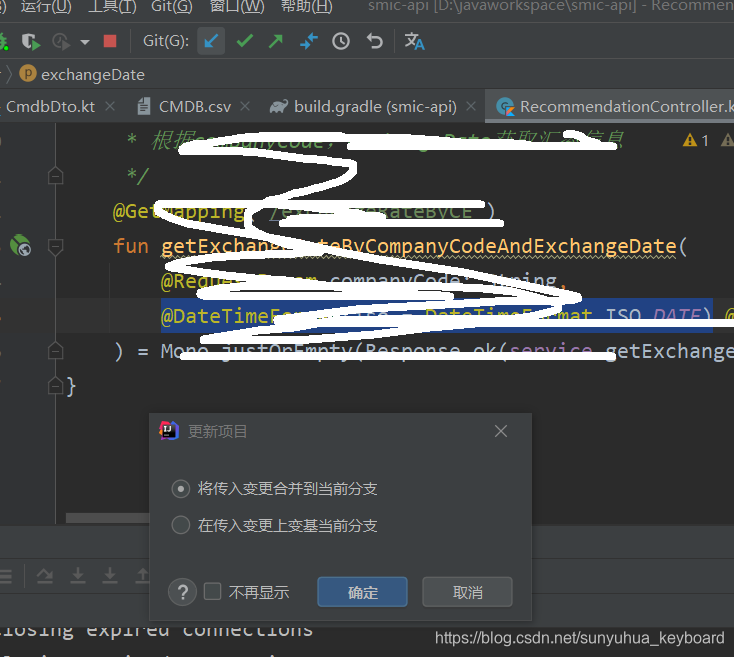734x657 pixels.
Task: Click the @GetMapping annotation
Action: 178,212
